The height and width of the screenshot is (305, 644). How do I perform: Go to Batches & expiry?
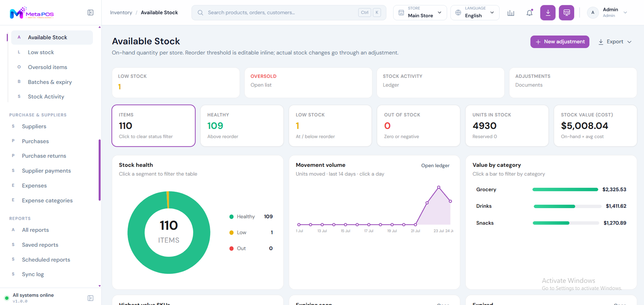(50, 82)
